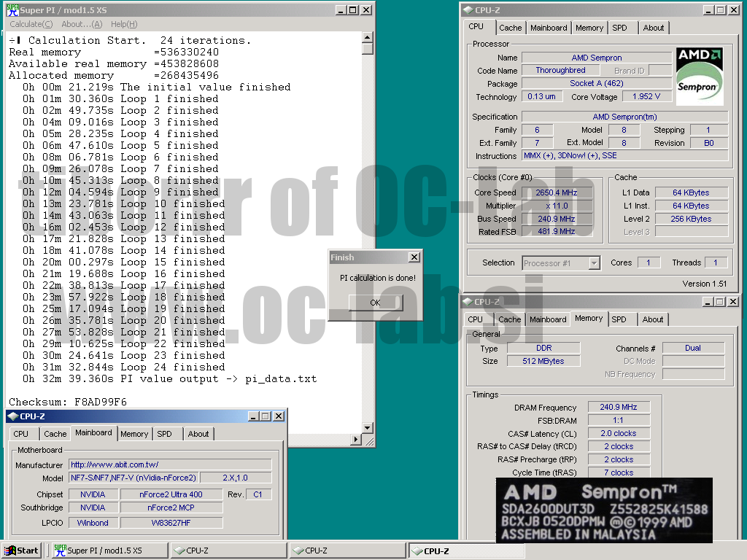The height and width of the screenshot is (560, 747).
Task: Click the LPCIO value W83627HF
Action: [171, 523]
